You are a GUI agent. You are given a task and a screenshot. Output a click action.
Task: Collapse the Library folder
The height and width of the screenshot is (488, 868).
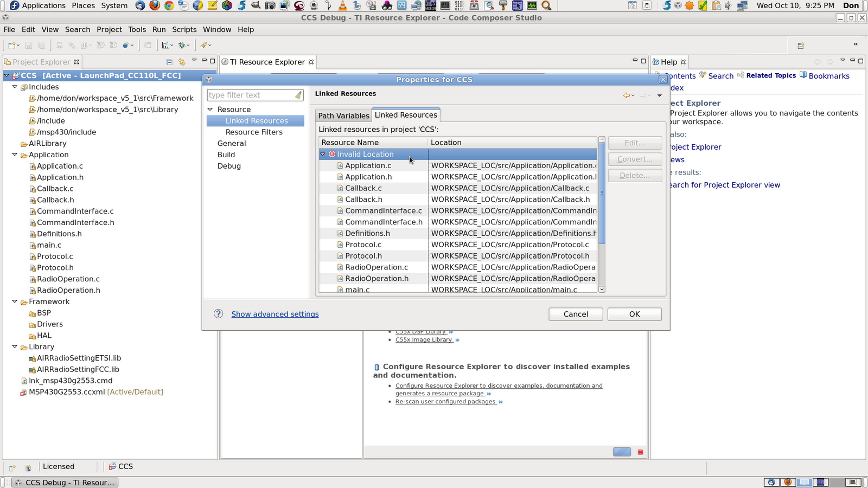point(15,346)
